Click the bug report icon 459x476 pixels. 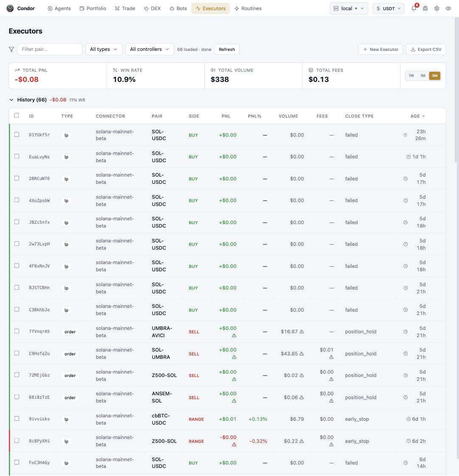pos(425,8)
